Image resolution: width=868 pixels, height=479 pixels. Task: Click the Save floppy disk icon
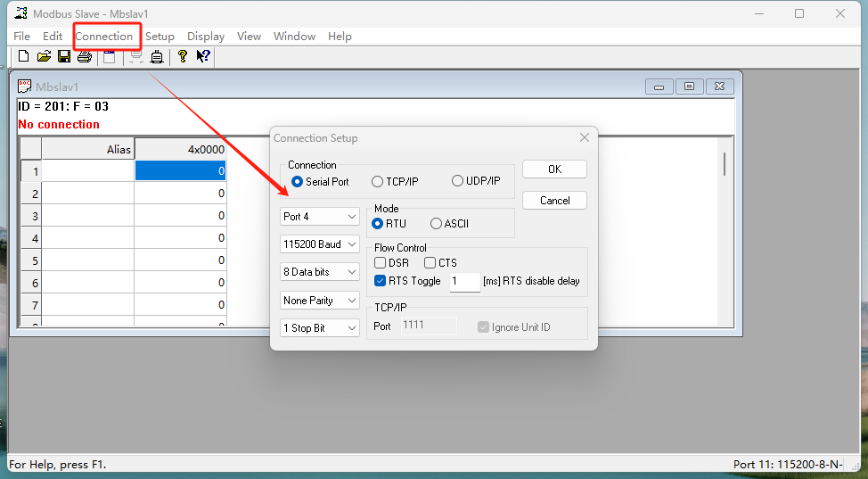coord(64,56)
